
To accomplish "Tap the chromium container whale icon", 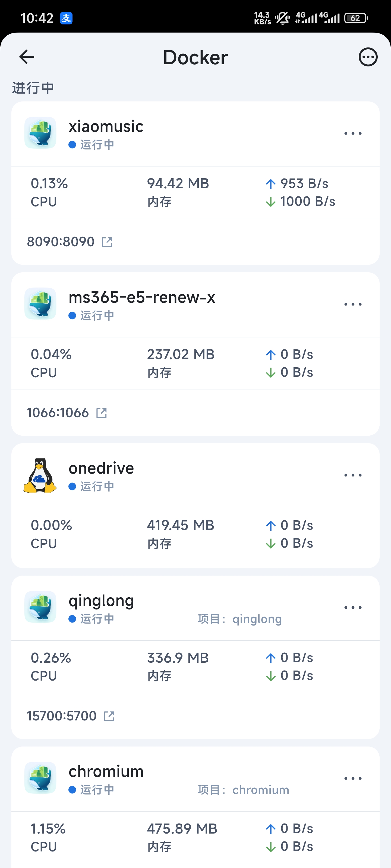I will pyautogui.click(x=40, y=778).
